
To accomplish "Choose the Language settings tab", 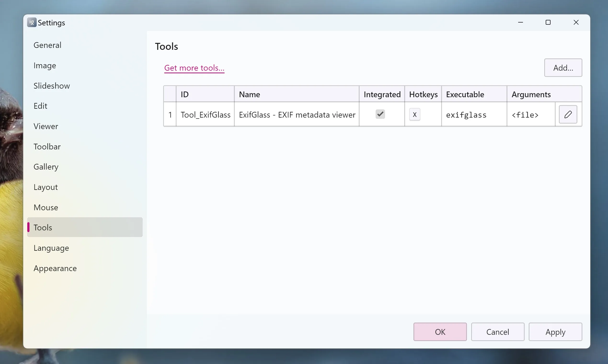I will coord(51,248).
